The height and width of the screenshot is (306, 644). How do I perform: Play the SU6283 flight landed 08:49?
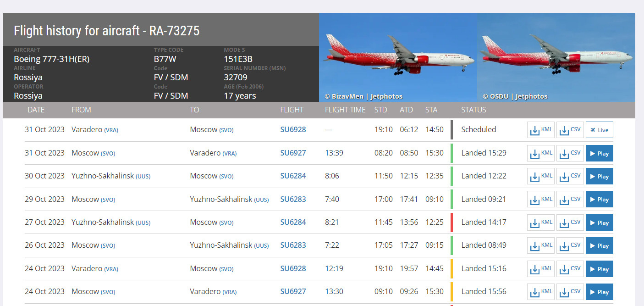tap(599, 245)
